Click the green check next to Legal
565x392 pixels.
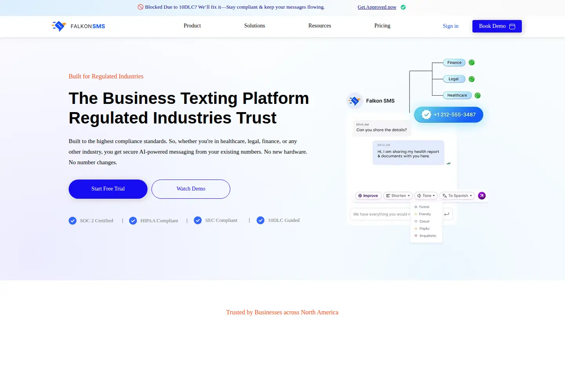tap(472, 79)
